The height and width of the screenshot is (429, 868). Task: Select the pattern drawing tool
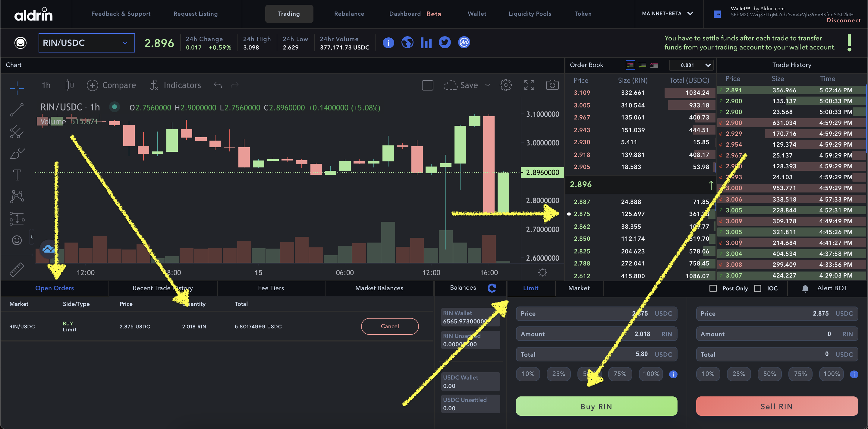pos(17,197)
